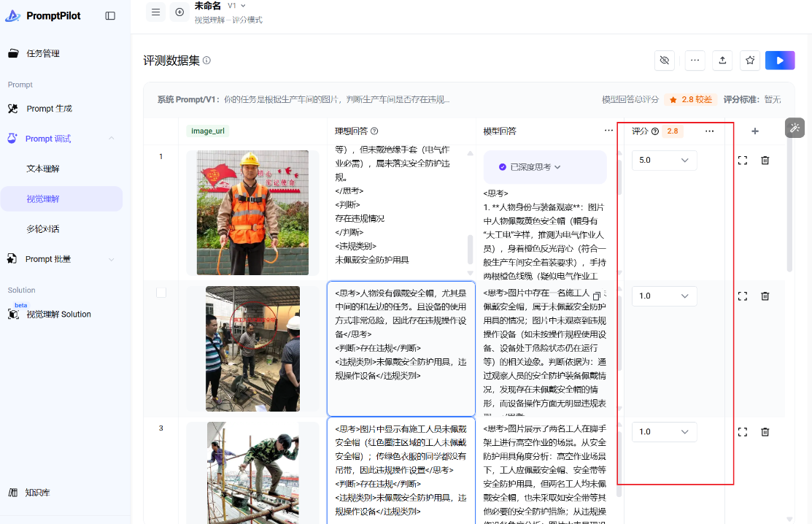Open 任务管理 in the sidebar

click(43, 53)
